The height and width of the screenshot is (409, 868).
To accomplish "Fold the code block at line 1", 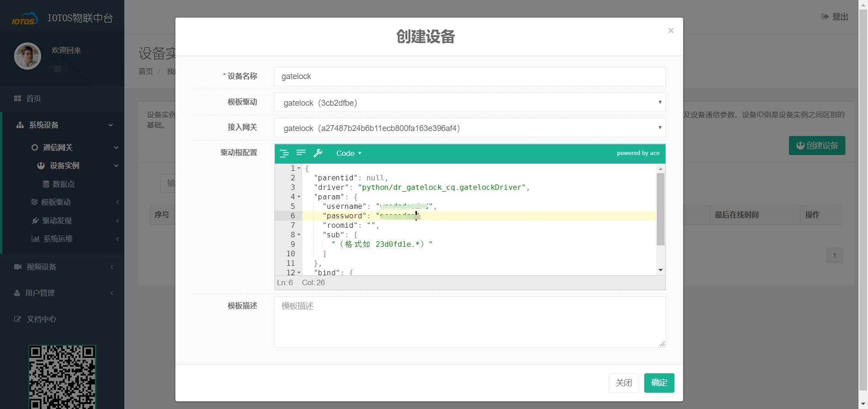I will pyautogui.click(x=299, y=169).
